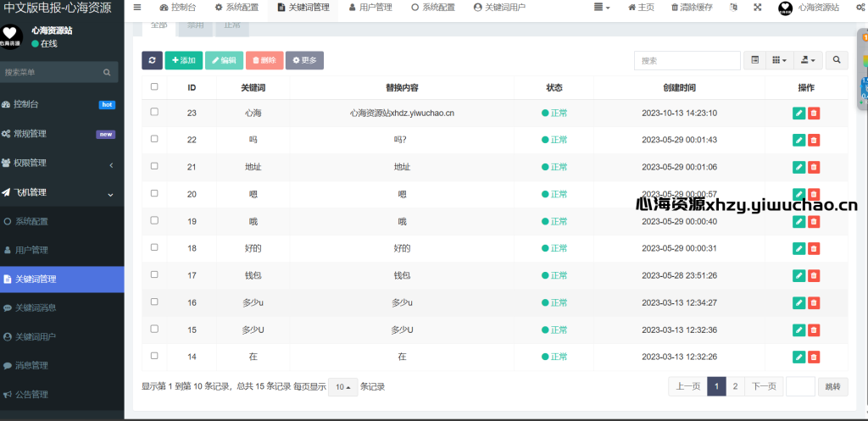Delete row ID 19 with red trash
This screenshot has height=421, width=868.
pos(813,221)
